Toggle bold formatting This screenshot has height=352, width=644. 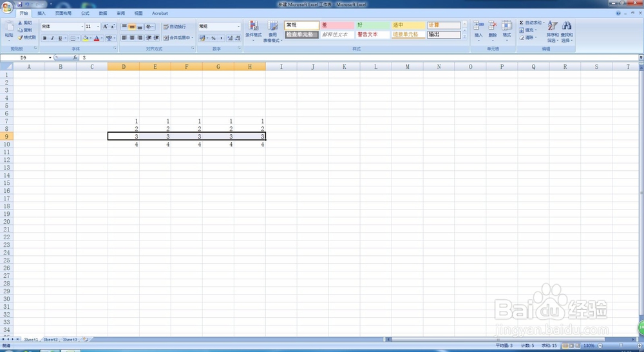coord(44,38)
